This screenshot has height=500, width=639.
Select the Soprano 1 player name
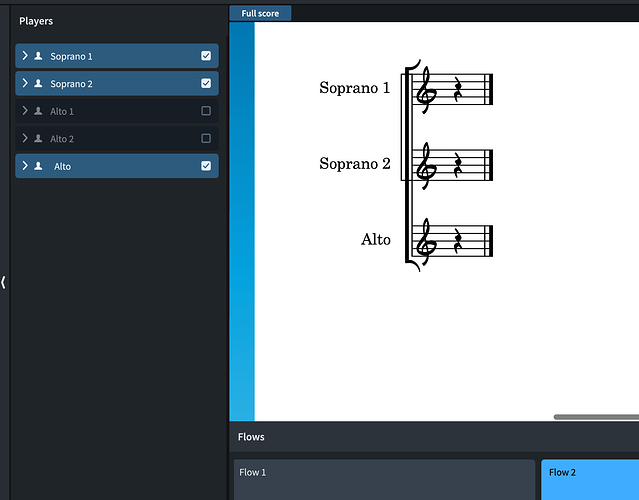[x=71, y=56]
